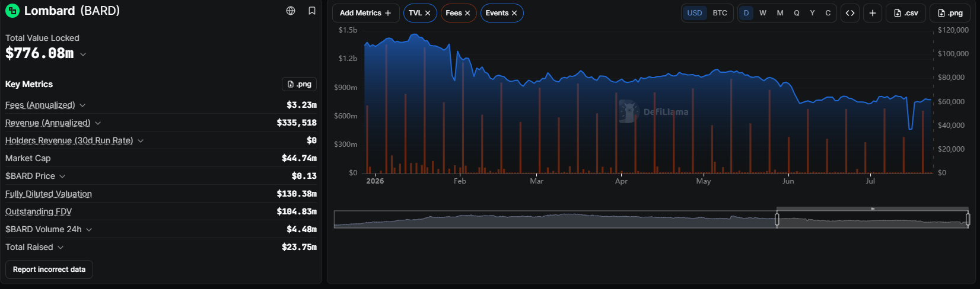Export the chart as .png
The width and height of the screenshot is (980, 289).
[950, 13]
